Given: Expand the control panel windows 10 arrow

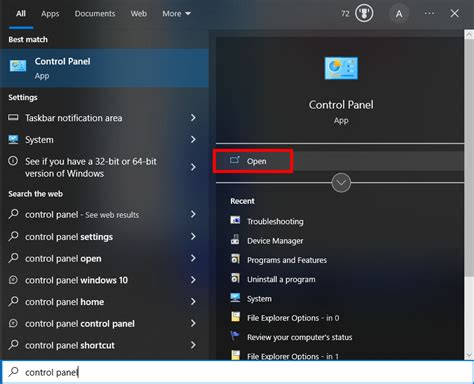Looking at the screenshot, I should (x=193, y=280).
